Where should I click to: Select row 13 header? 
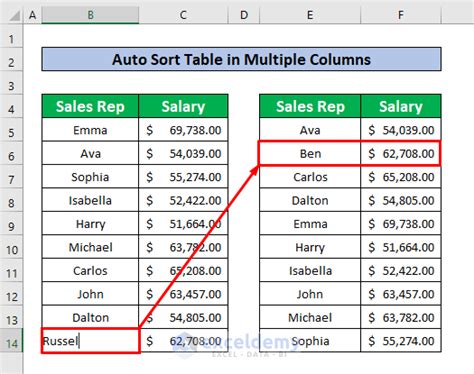[11, 317]
